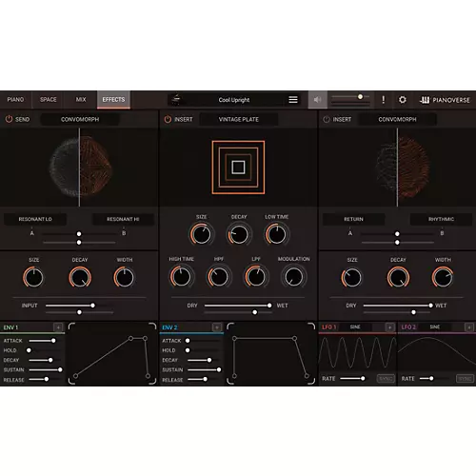The image size is (476, 476).
Task: Click the right INSERT DECAY knob
Action: point(398,277)
